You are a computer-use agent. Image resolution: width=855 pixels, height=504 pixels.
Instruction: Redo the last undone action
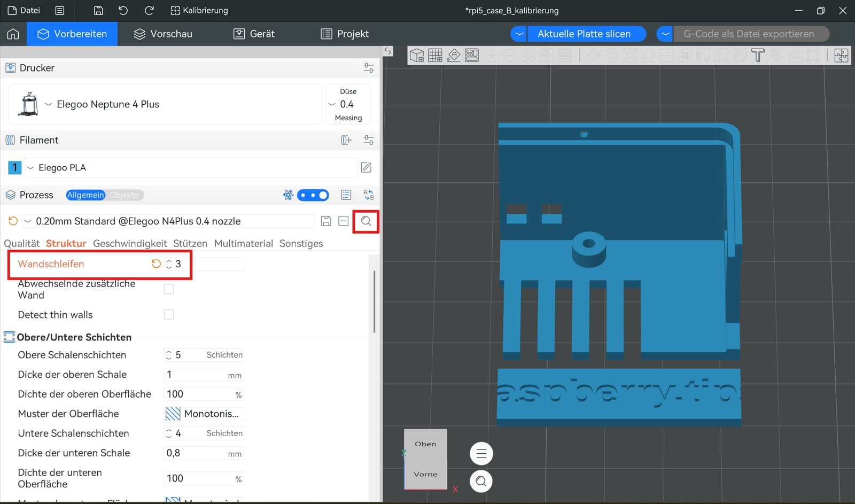(x=149, y=10)
